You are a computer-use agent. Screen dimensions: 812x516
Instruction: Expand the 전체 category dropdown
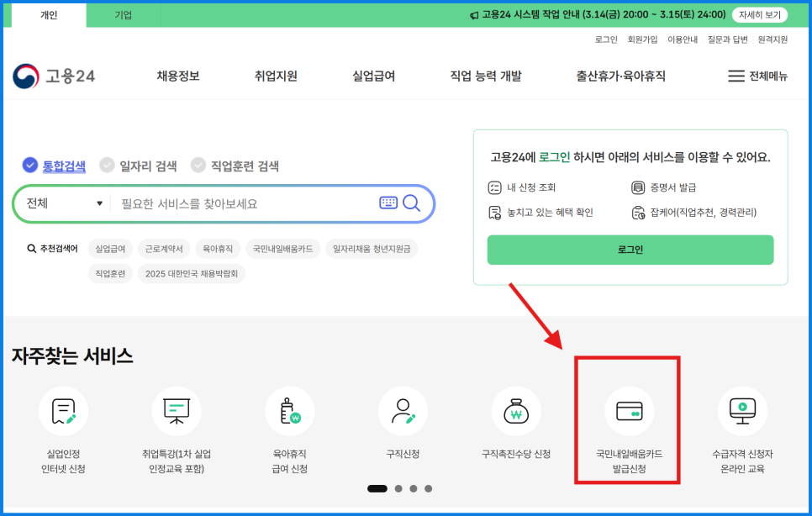64,203
